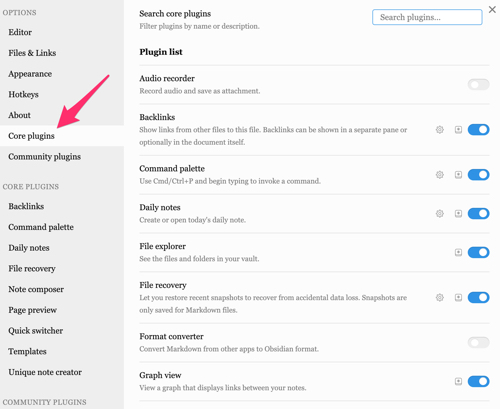
Task: Open Daily notes gear settings icon
Action: (x=440, y=213)
